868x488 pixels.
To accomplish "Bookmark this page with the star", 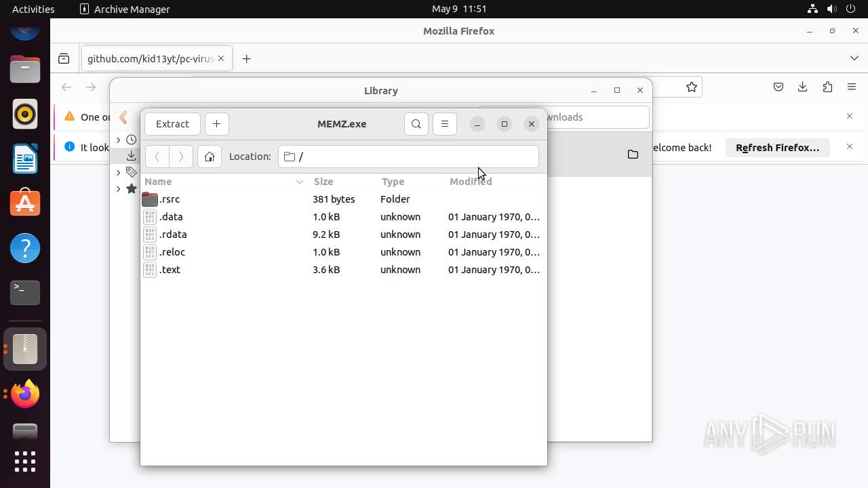I will coord(691,87).
